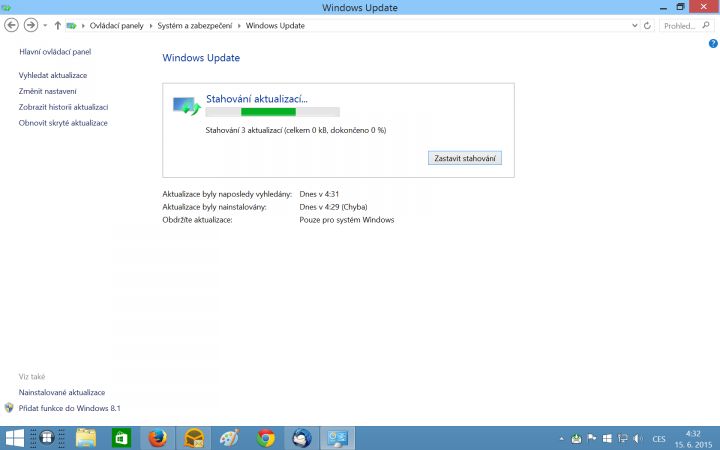Click the Zastavit stahování button
Viewport: 720px width, 450px height.
click(465, 158)
